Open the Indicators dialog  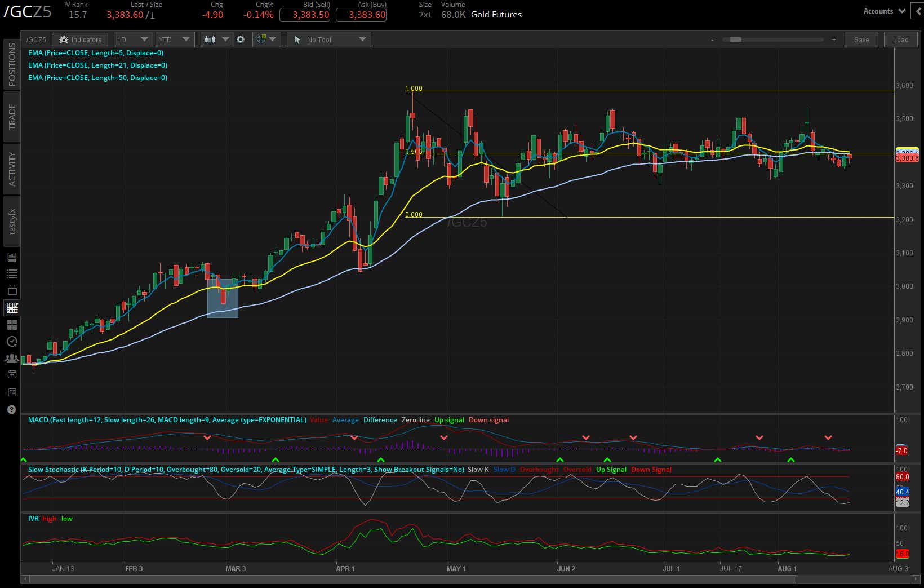tap(79, 39)
